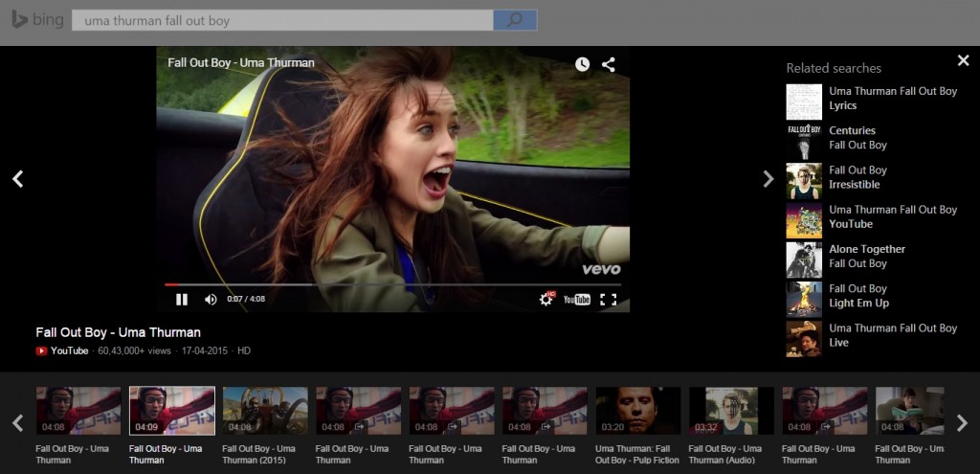The width and height of the screenshot is (980, 474).
Task: Go to previous video with left arrow
Action: pyautogui.click(x=17, y=179)
